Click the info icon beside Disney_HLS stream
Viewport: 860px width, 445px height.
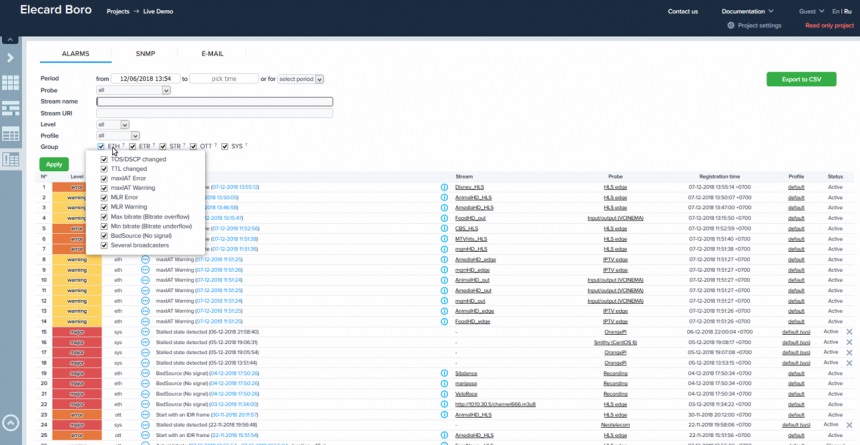coord(445,187)
